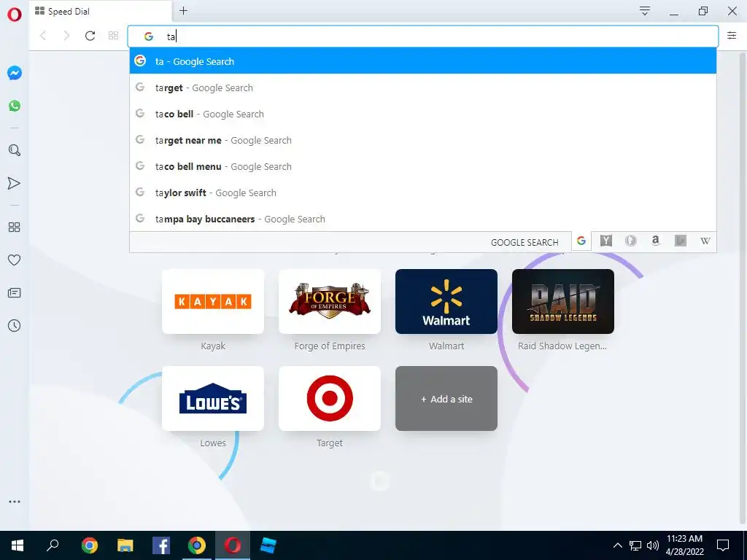Select Google search engine icon in suggestion bar

click(581, 241)
